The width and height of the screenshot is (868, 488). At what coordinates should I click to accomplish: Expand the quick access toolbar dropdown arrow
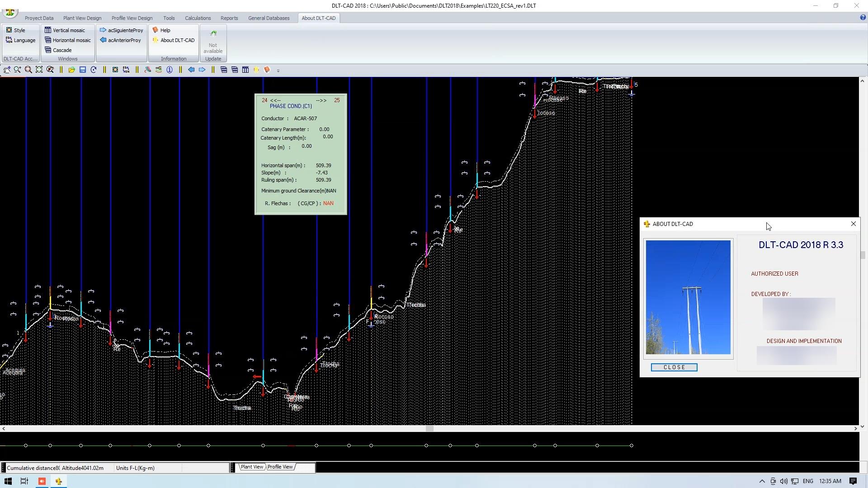coord(278,70)
